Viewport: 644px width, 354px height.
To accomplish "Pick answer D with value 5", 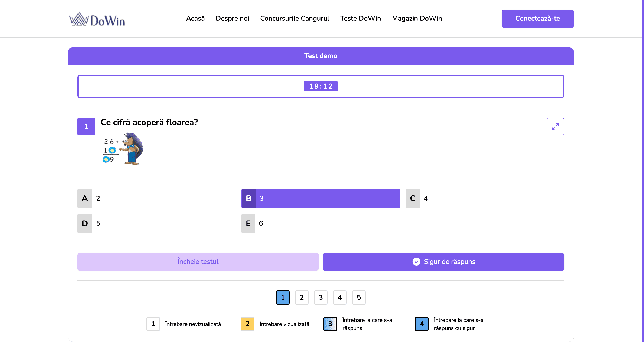I will [x=156, y=223].
